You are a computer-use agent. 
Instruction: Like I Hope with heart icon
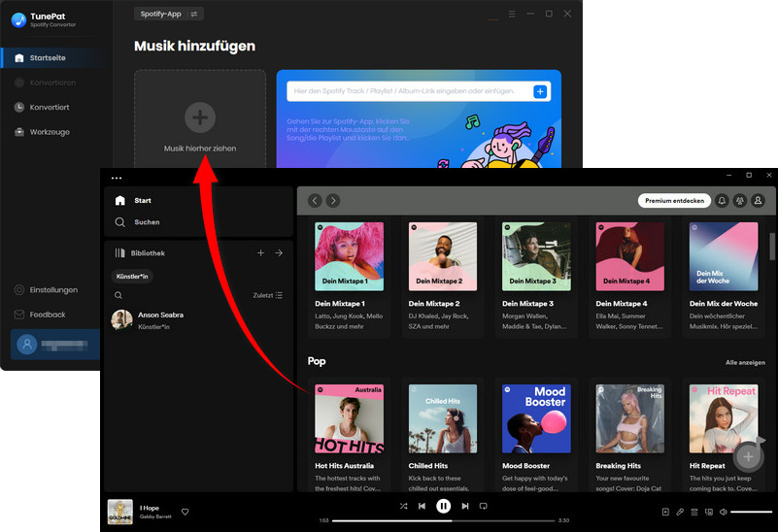[186, 512]
